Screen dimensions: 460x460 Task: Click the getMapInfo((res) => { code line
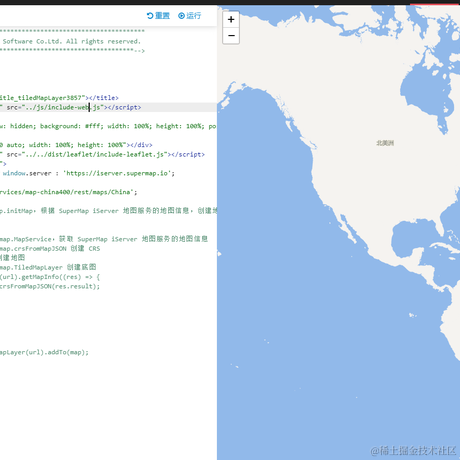[x=50, y=277]
